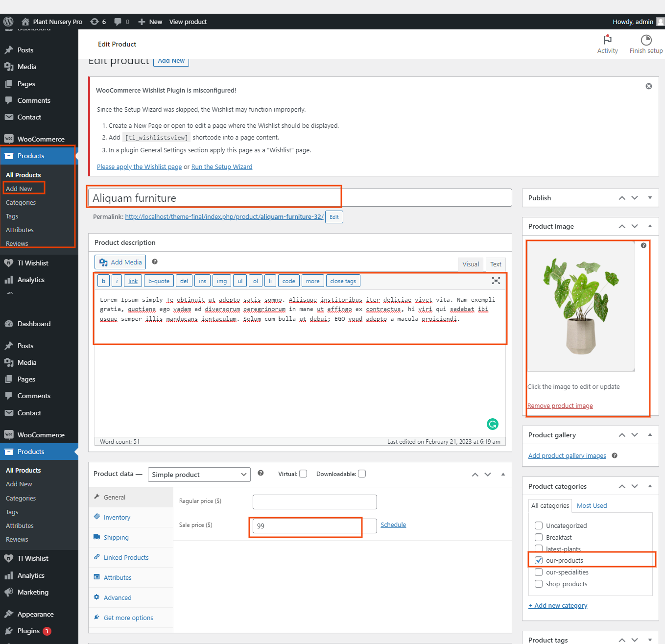Viewport: 665px width, 644px height.
Task: Click the WordPress logo icon in admin bar
Action: pyautogui.click(x=8, y=22)
